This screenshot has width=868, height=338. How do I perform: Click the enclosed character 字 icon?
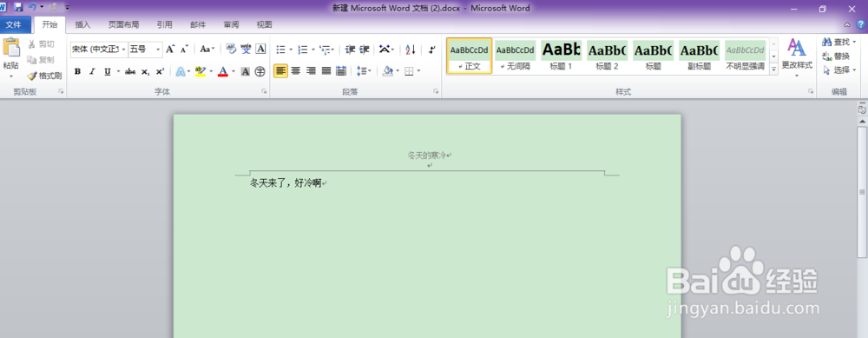point(260,71)
